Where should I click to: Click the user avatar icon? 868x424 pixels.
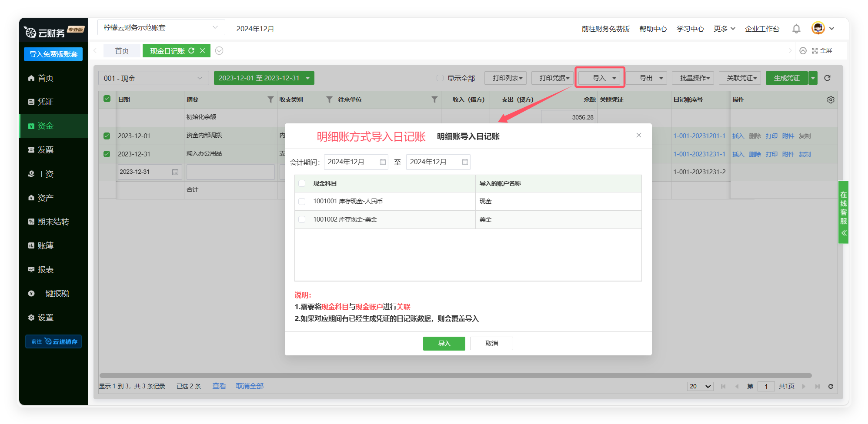818,29
